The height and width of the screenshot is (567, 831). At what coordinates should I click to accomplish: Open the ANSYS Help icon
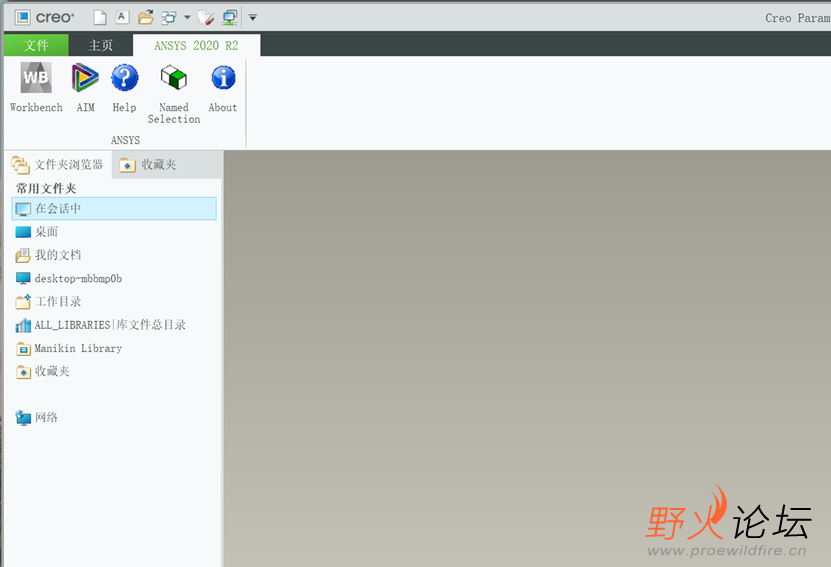pos(125,87)
